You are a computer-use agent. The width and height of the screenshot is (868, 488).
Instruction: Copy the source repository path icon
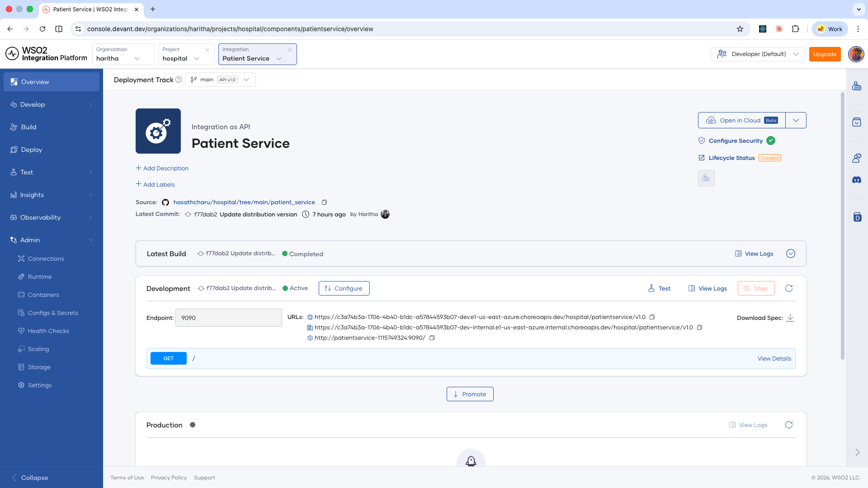(324, 202)
